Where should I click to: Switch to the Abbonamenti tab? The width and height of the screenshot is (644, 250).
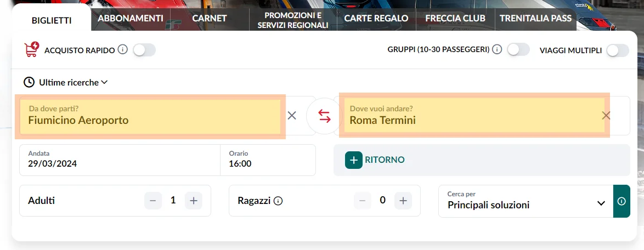click(x=131, y=18)
